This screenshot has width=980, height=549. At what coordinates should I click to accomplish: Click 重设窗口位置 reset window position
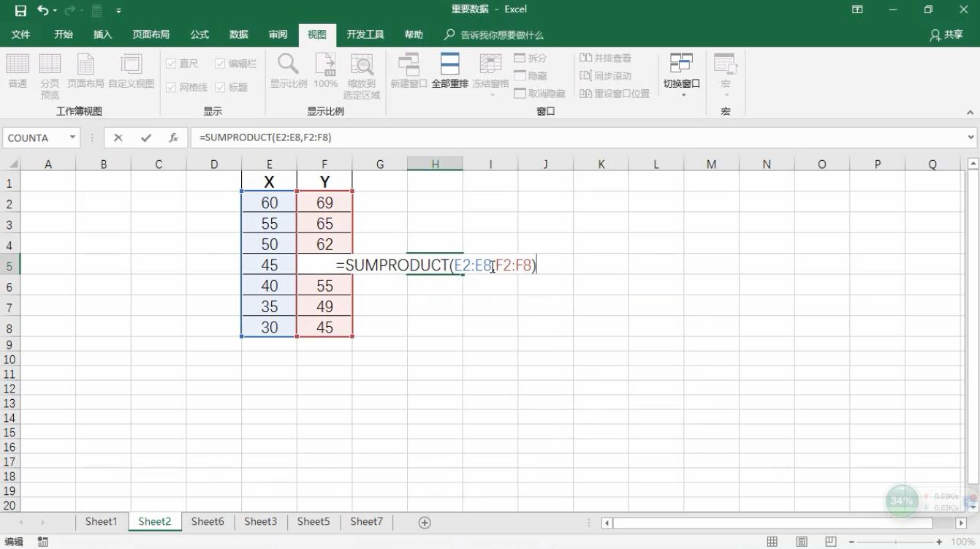tap(615, 94)
